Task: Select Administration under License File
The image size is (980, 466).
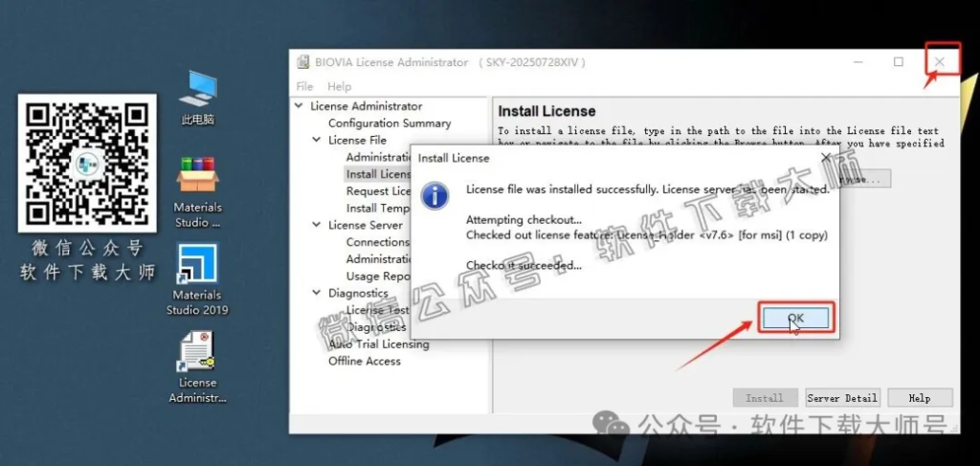Action: [x=379, y=157]
